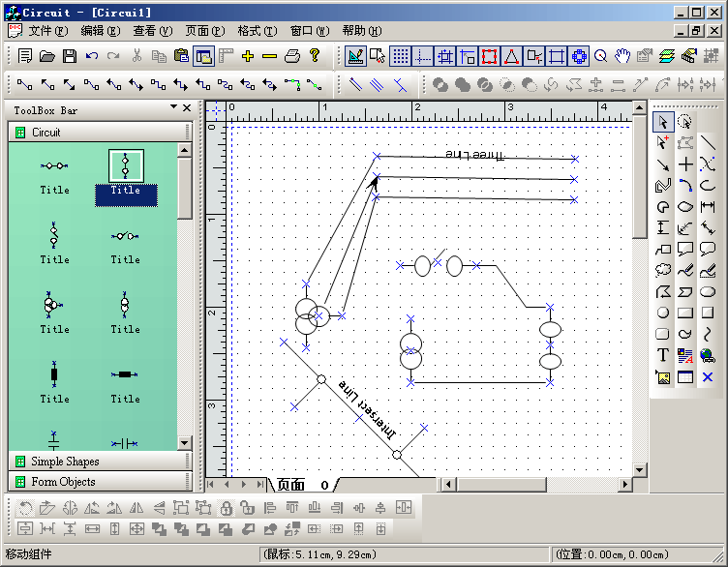The height and width of the screenshot is (567, 728).
Task: Open the 文件(F) menu
Action: pos(46,31)
